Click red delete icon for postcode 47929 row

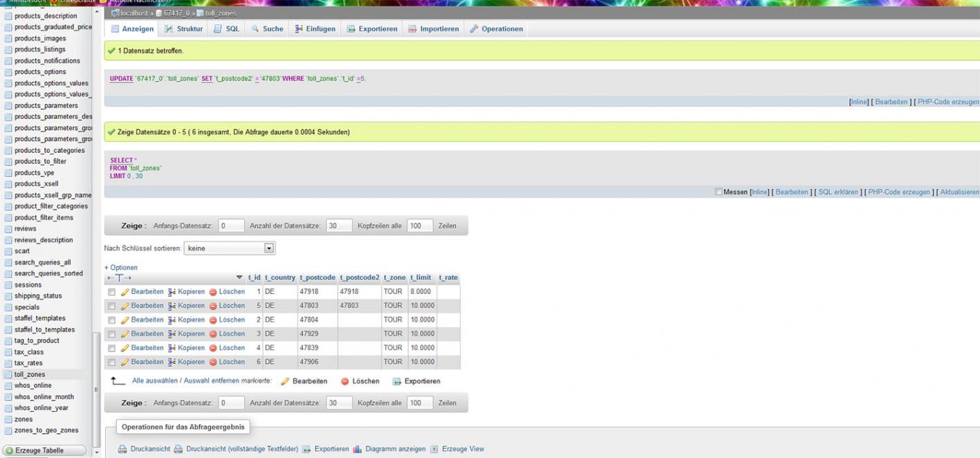(213, 334)
